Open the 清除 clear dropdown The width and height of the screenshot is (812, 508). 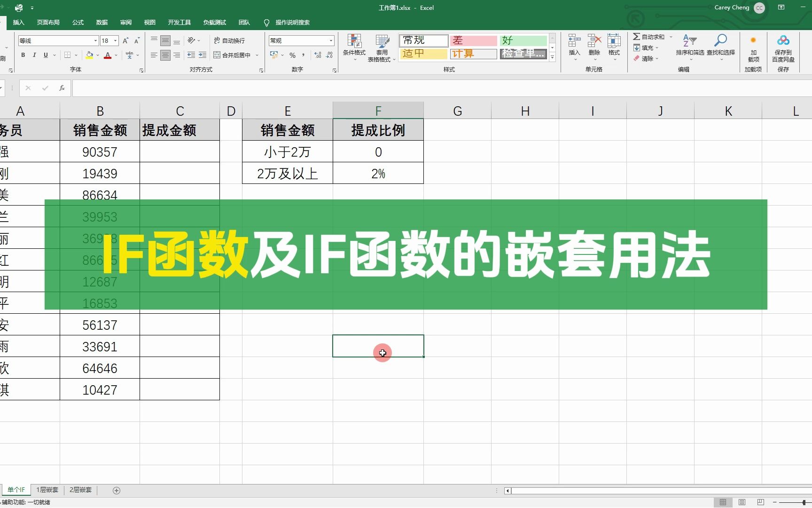tap(646, 58)
